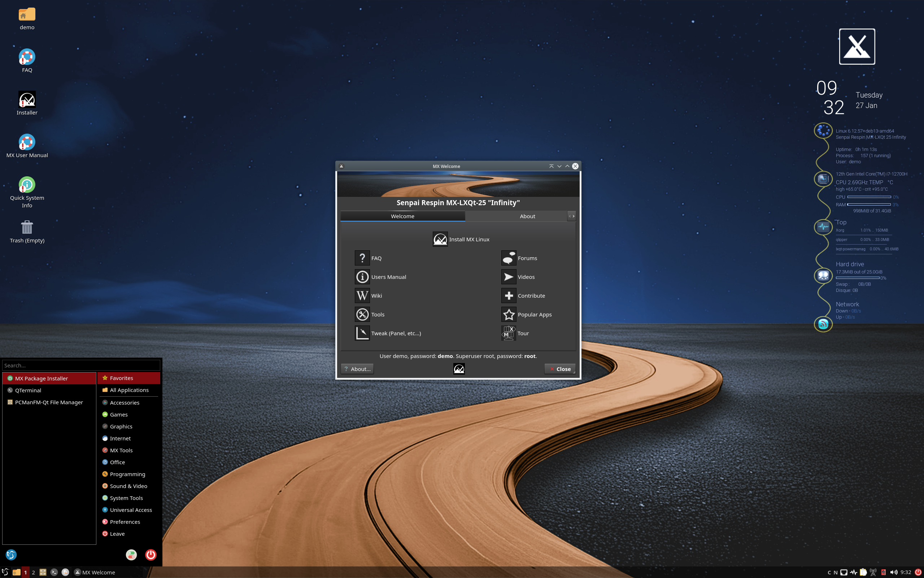
Task: Open QTerminal from the menu
Action: pyautogui.click(x=49, y=390)
